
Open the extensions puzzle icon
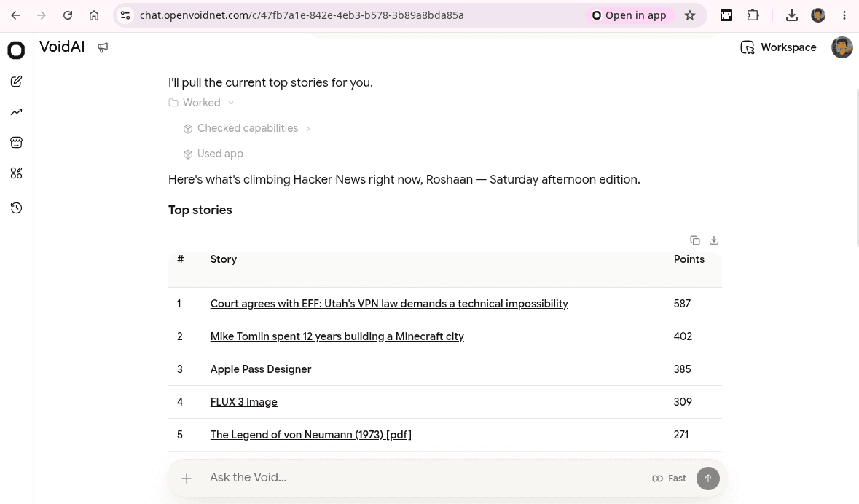753,15
